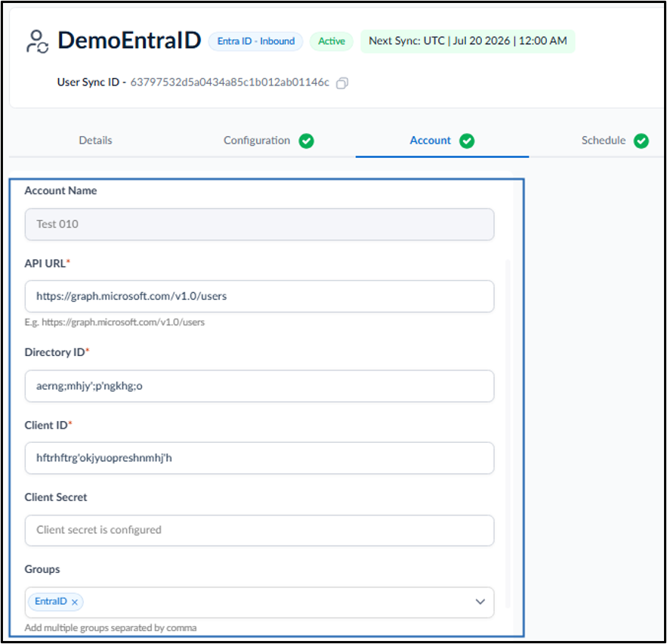Click the Configuration green checkmark icon
The height and width of the screenshot is (644, 667).
(306, 141)
